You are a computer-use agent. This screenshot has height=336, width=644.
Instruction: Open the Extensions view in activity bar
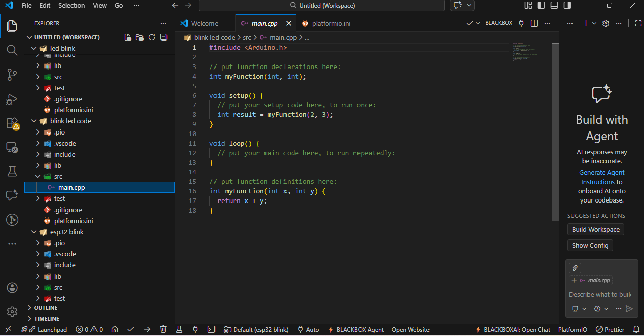12,123
